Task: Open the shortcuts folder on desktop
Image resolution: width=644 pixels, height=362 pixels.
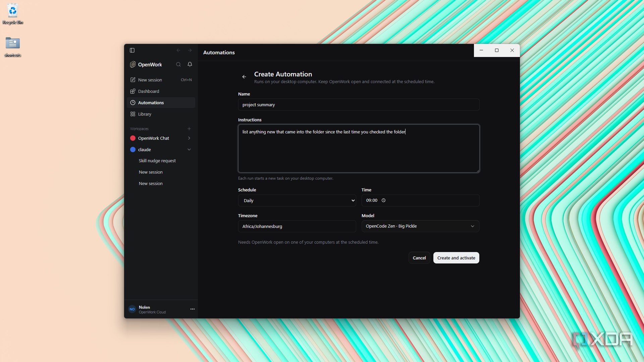Action: coord(13,47)
